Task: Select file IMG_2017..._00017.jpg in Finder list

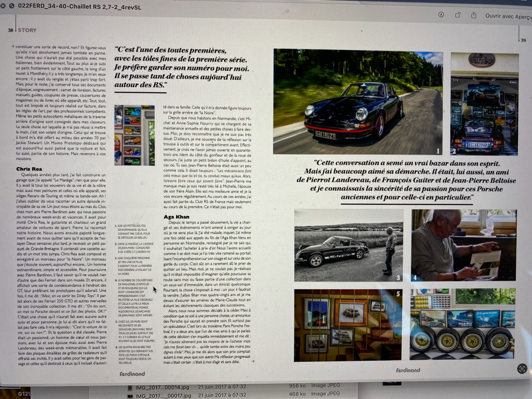Action: pos(163,395)
